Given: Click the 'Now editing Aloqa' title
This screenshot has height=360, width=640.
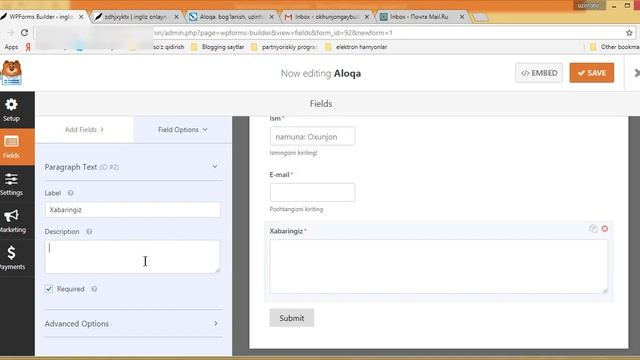Looking at the screenshot, I should (321, 73).
